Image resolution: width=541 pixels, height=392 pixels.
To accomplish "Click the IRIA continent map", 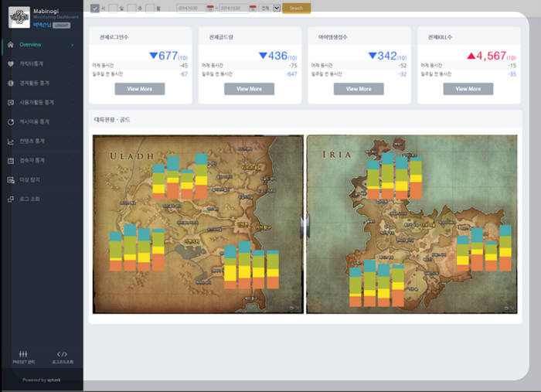I will [412, 224].
